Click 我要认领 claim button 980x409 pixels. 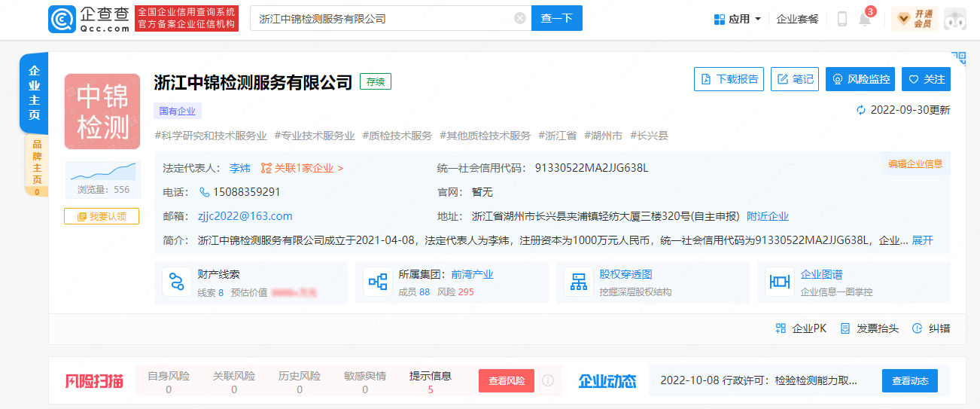102,216
